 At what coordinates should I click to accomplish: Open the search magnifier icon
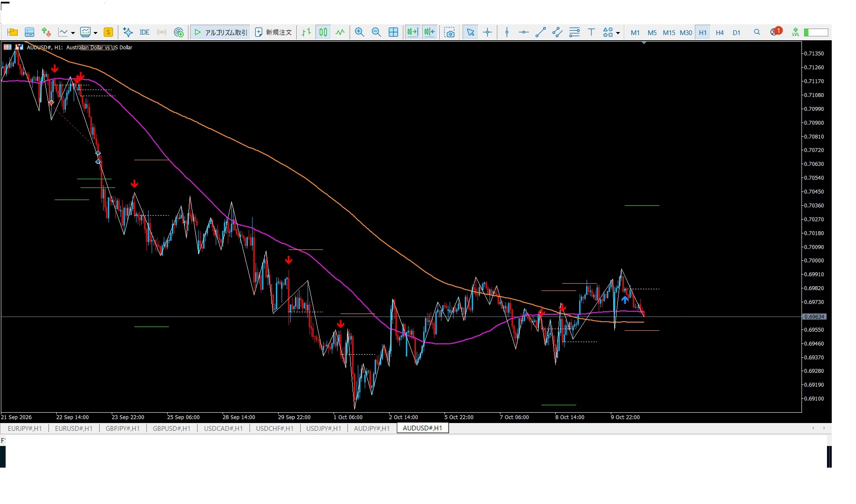757,32
